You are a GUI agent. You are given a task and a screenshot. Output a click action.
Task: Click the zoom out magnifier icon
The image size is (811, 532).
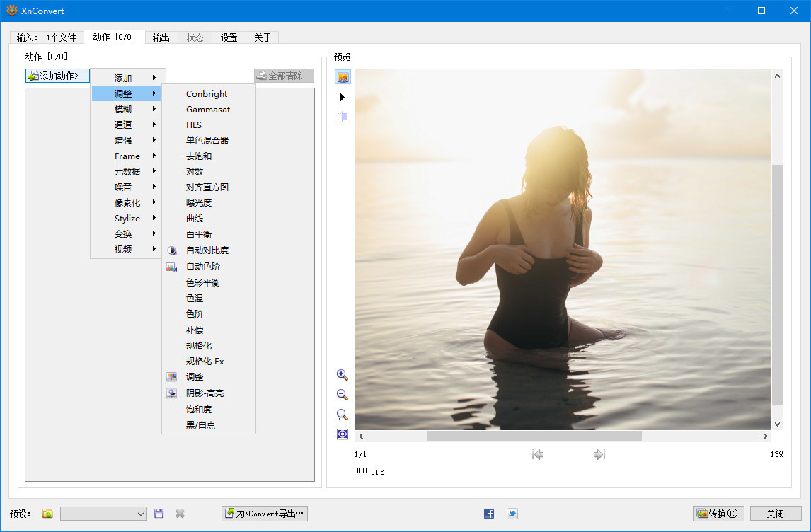[x=342, y=395]
